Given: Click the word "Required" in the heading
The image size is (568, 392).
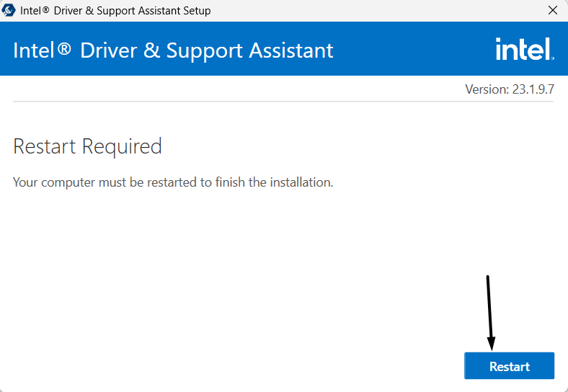Looking at the screenshot, I should [122, 146].
